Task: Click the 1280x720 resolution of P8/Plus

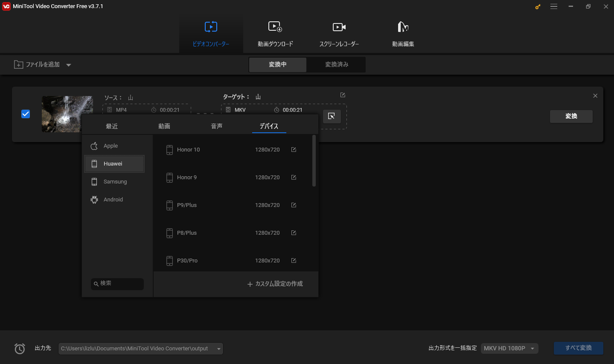Action: 268,233
